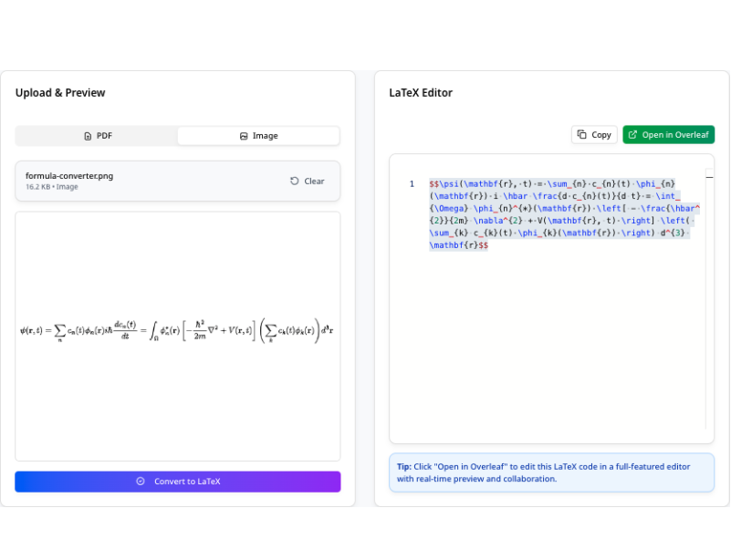Switch to the PDF upload tab
Viewport: 731px width, 560px height.
98,136
